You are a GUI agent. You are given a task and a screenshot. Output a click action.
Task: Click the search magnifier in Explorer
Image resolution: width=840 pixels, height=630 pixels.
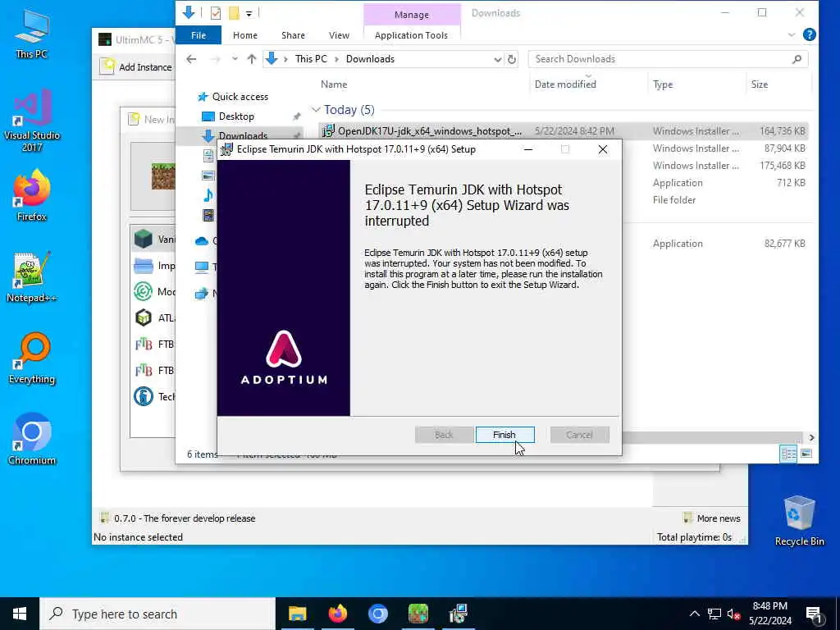(797, 59)
